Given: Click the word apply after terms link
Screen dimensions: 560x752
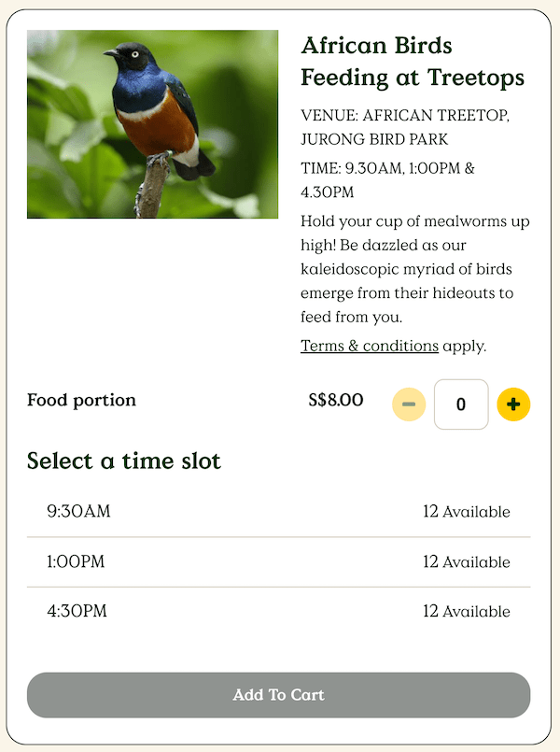Looking at the screenshot, I should 465,346.
